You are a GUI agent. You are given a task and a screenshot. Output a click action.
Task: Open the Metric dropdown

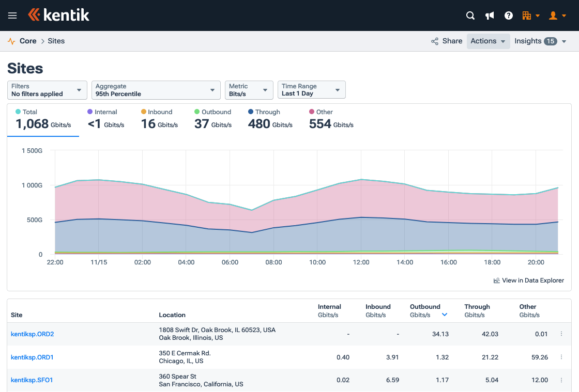coord(249,90)
